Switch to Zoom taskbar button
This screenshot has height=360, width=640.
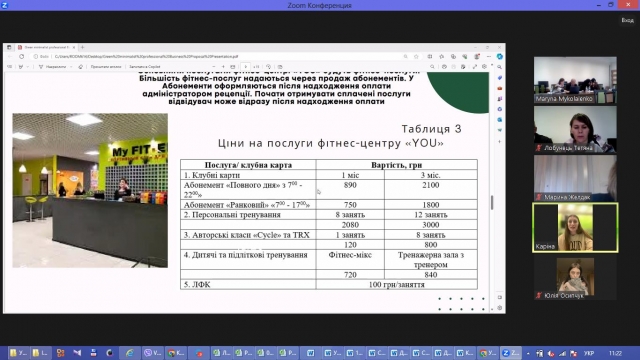coord(511,353)
